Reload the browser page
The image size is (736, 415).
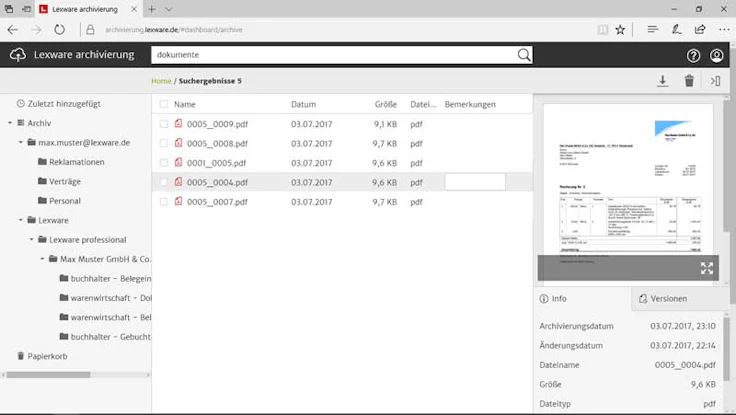click(59, 30)
